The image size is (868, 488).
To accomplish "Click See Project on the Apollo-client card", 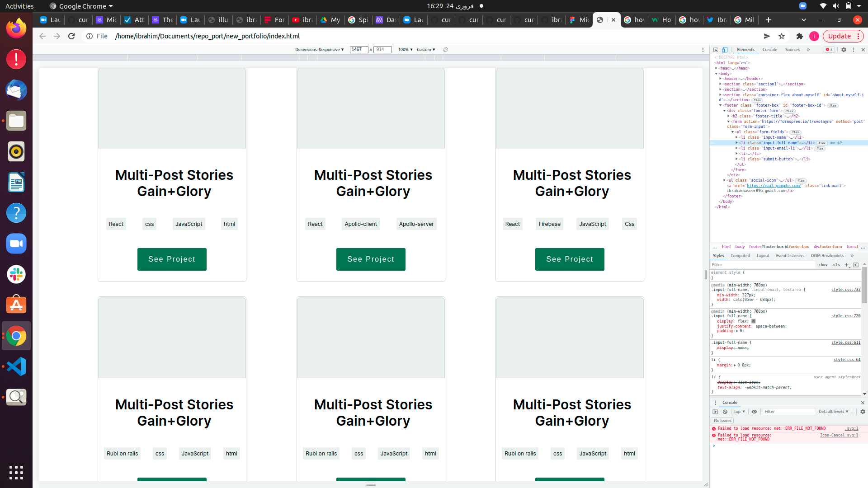I will [371, 259].
